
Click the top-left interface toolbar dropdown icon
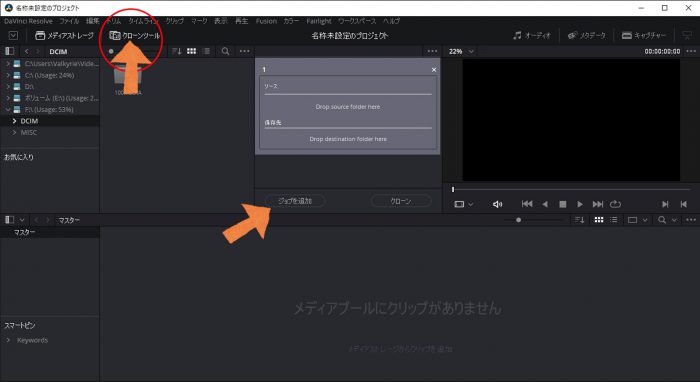point(13,35)
